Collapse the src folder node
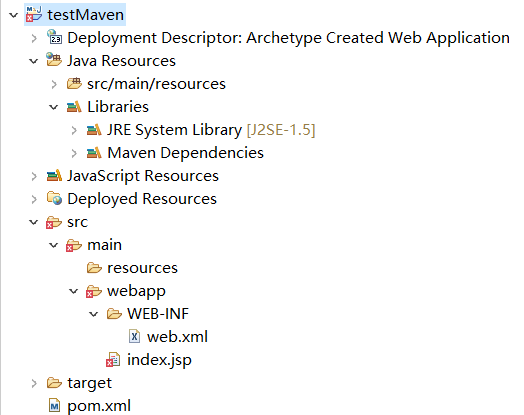The width and height of the screenshot is (524, 415). 33,222
